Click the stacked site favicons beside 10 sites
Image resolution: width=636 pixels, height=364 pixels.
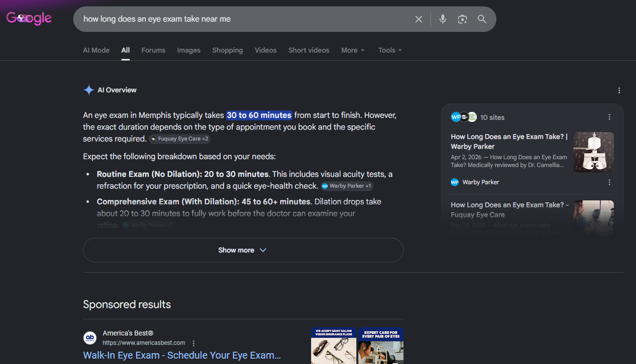tap(464, 117)
